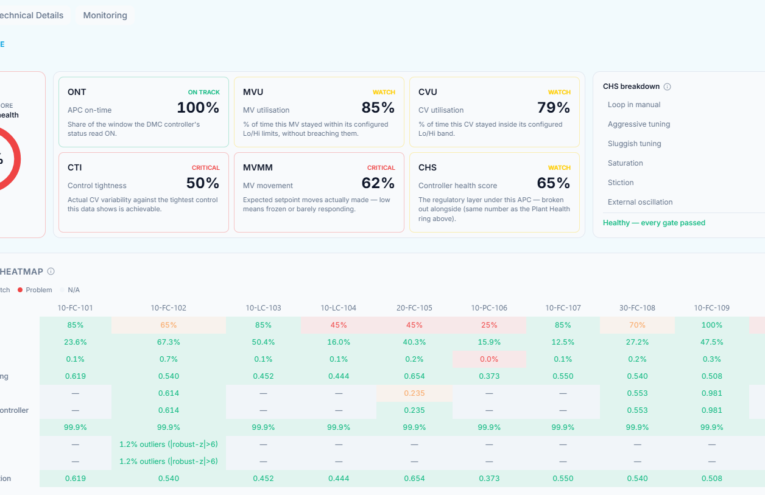765x495 pixels.
Task: Click the WATCH badge on the CVU card
Action: point(559,92)
